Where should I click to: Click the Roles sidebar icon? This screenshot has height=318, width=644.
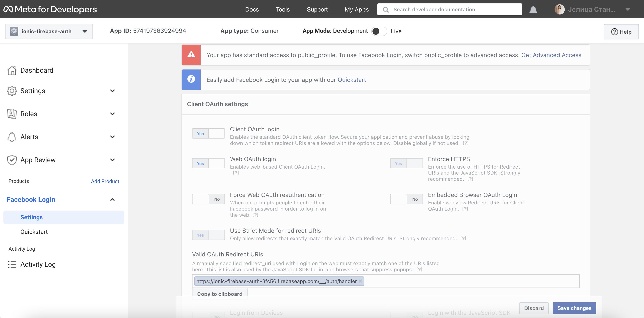coord(11,114)
